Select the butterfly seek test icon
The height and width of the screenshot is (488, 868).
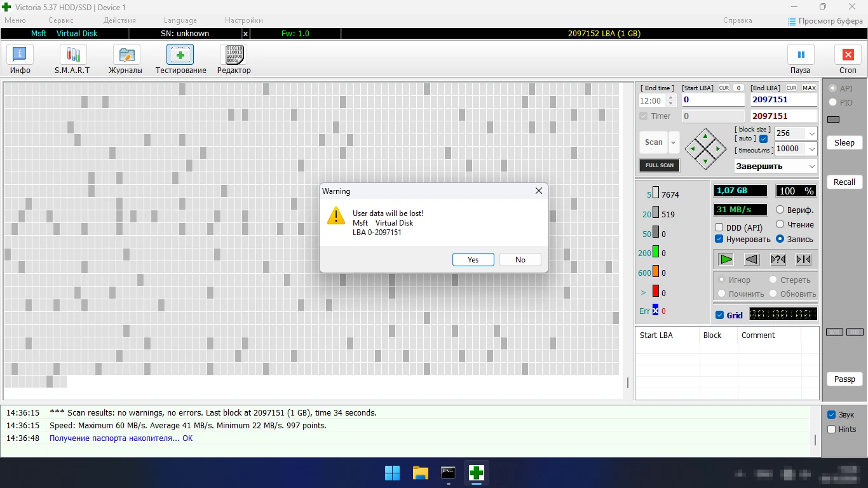pyautogui.click(x=803, y=259)
